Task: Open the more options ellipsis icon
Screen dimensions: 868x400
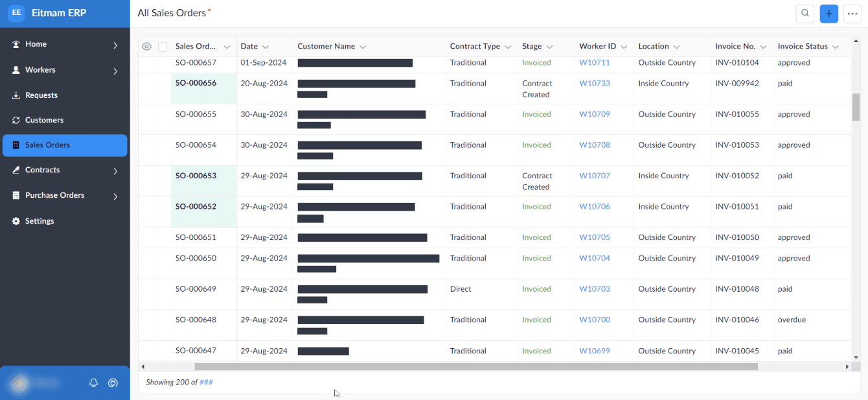Action: [852, 13]
